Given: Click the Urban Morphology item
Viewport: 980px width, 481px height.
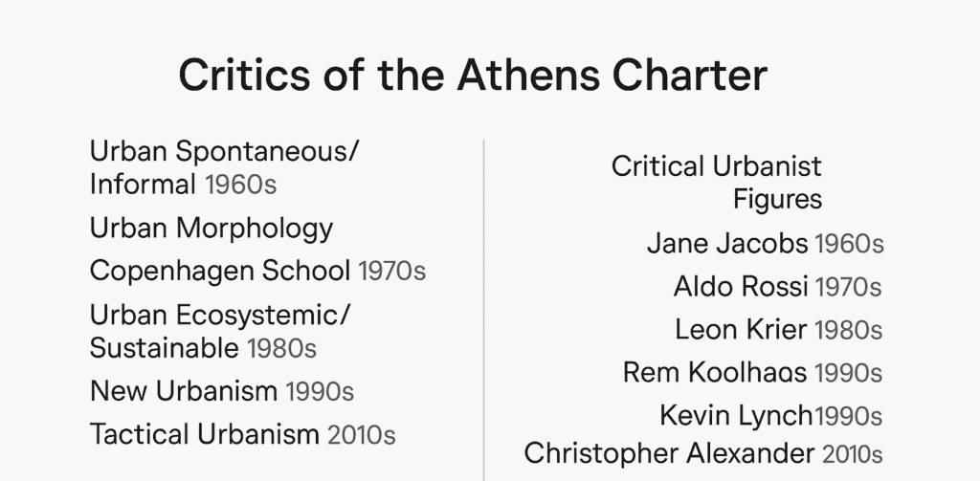Looking at the screenshot, I should tap(212, 230).
